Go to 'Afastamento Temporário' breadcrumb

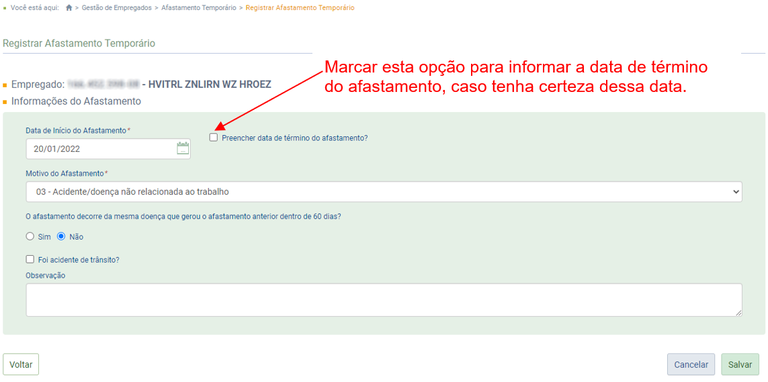click(199, 8)
